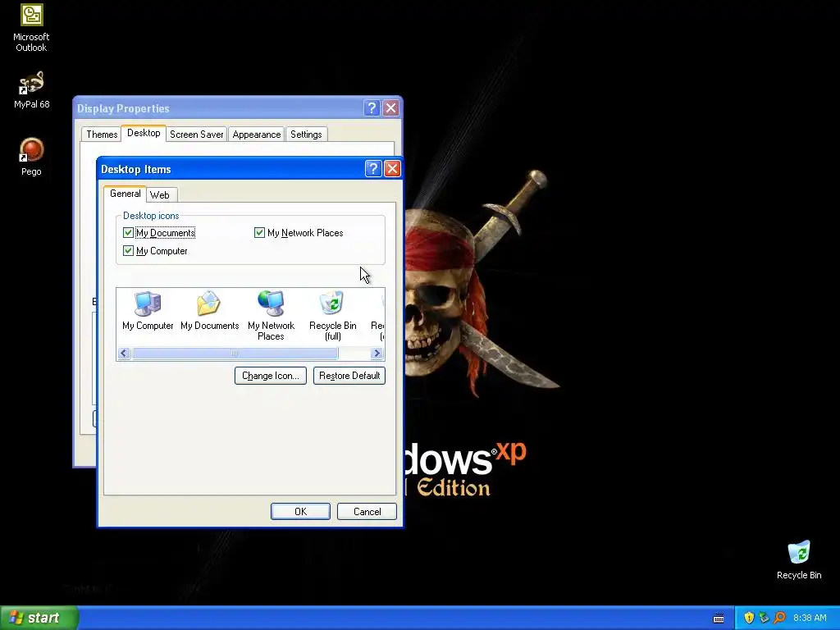Viewport: 840px width, 630px height.
Task: Click the Change Icon... button
Action: coord(271,376)
